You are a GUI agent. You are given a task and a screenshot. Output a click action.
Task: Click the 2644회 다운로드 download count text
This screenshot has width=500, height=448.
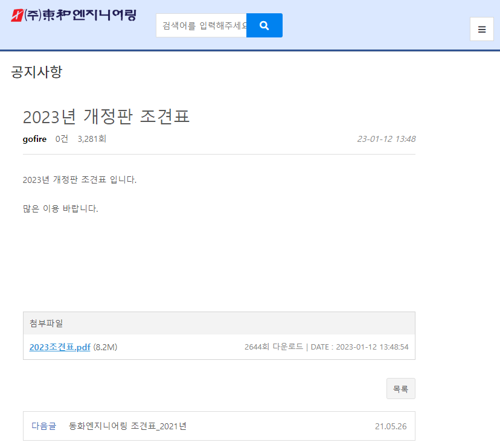click(x=274, y=347)
